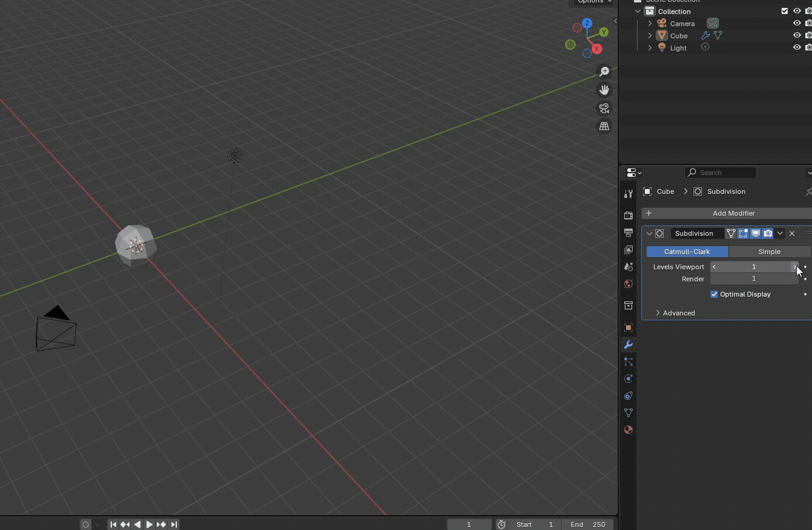The height and width of the screenshot is (530, 812).
Task: Open the Object Constraints properties tab
Action: pos(628,396)
